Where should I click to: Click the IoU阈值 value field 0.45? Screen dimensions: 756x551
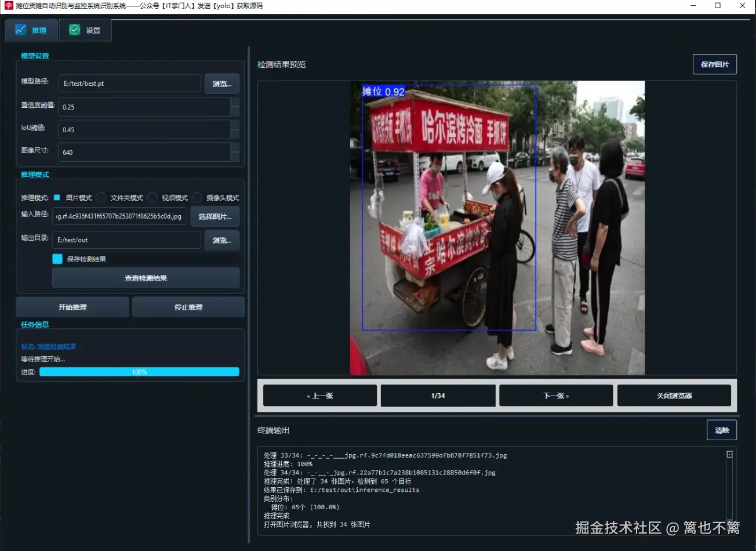click(x=144, y=129)
